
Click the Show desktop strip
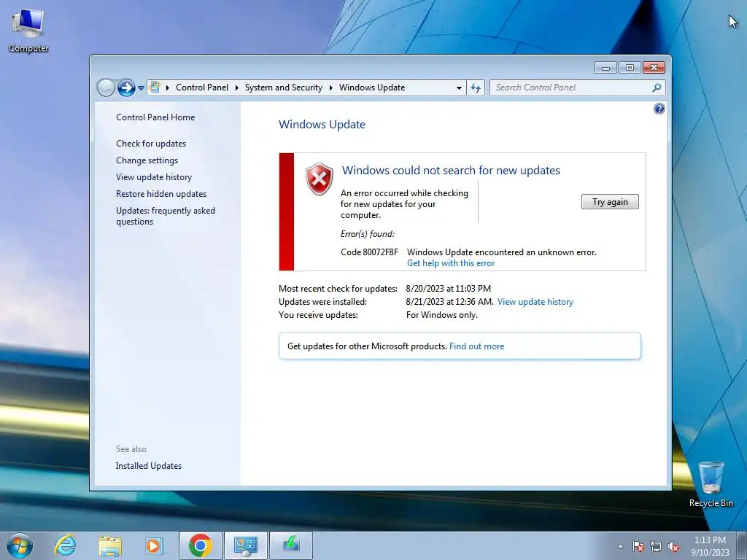pyautogui.click(x=741, y=546)
